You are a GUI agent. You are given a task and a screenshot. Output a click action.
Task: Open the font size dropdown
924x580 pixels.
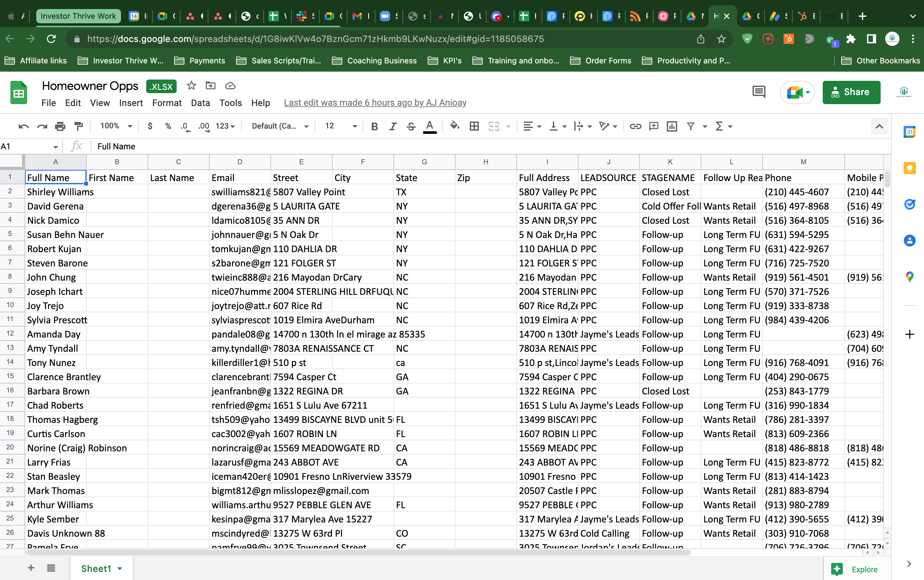(x=341, y=126)
